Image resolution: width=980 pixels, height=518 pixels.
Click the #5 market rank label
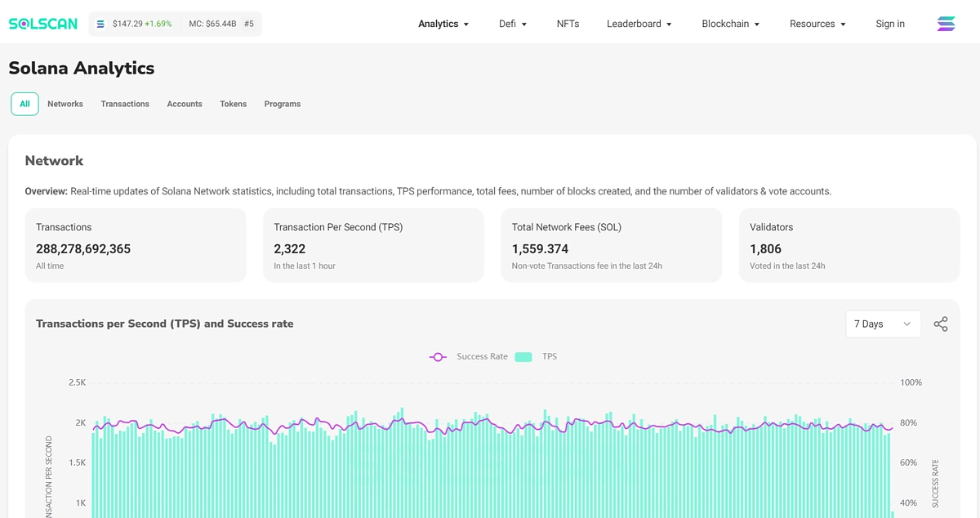249,25
